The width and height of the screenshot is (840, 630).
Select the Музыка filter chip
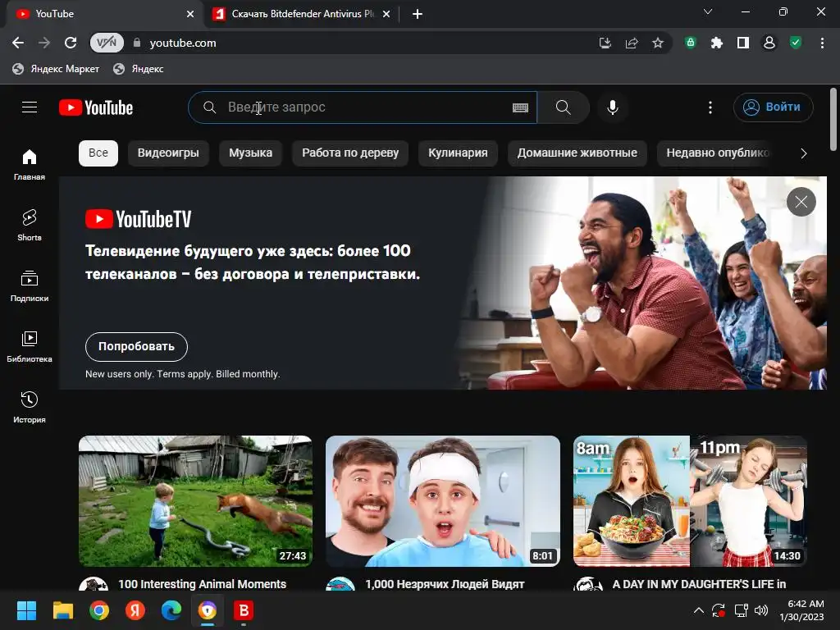click(251, 153)
